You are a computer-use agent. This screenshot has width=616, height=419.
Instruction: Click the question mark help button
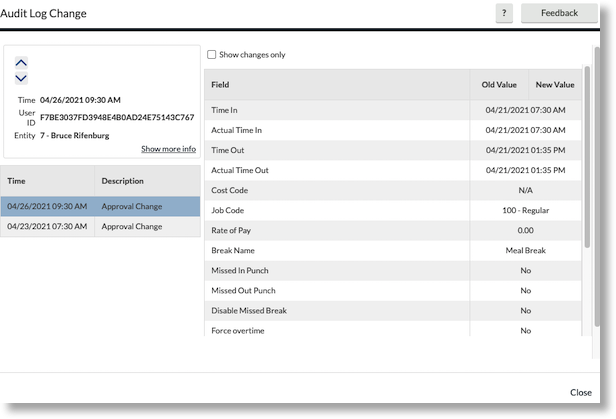[504, 13]
